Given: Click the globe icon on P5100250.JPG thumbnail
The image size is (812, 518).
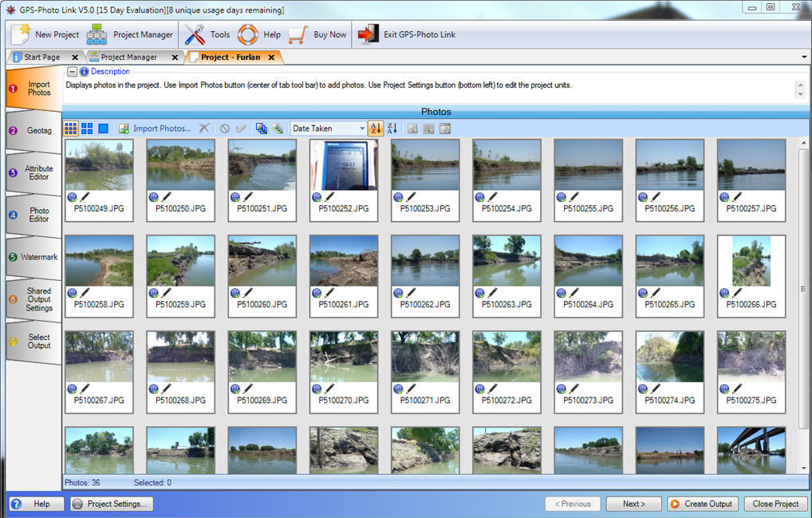Looking at the screenshot, I should click(x=154, y=196).
